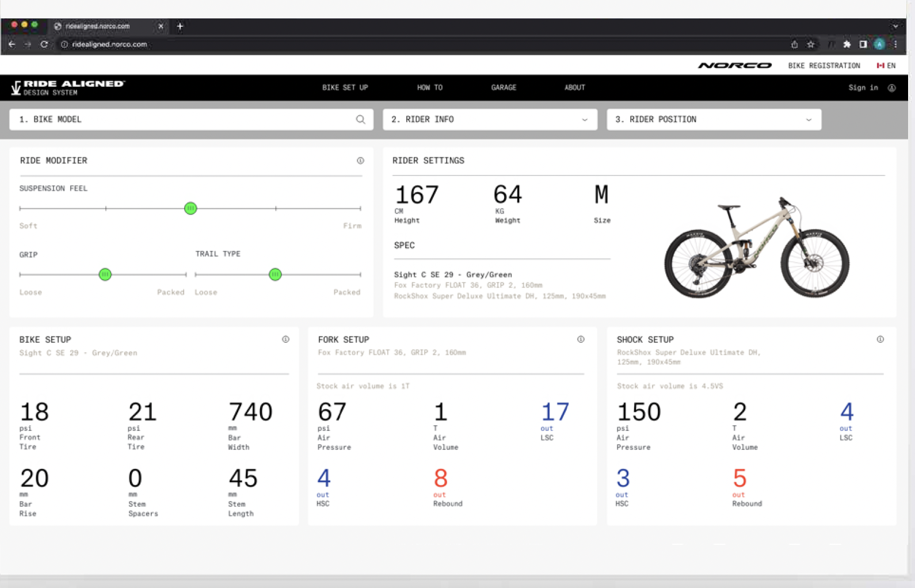
Task: Click the browser share icon
Action: pyautogui.click(x=794, y=44)
